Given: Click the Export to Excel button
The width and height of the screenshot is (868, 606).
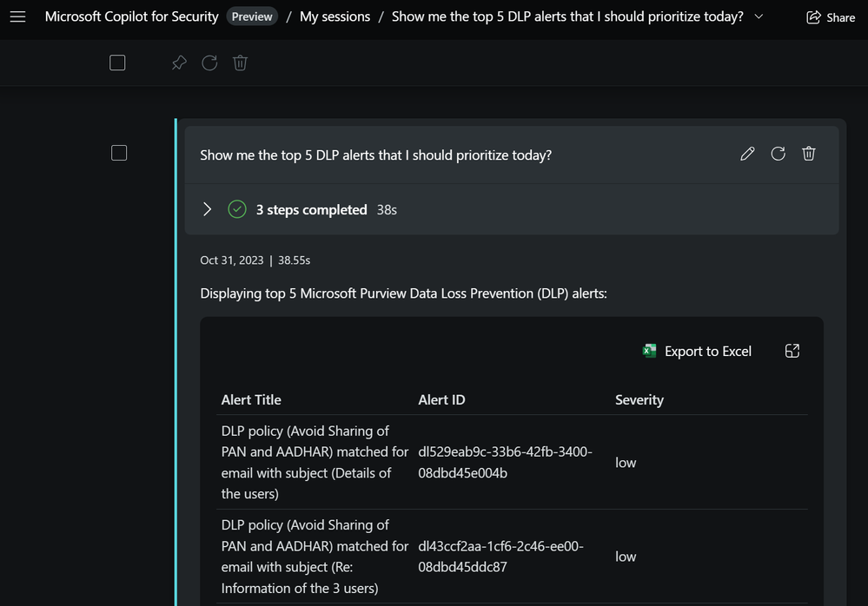Looking at the screenshot, I should [x=697, y=351].
